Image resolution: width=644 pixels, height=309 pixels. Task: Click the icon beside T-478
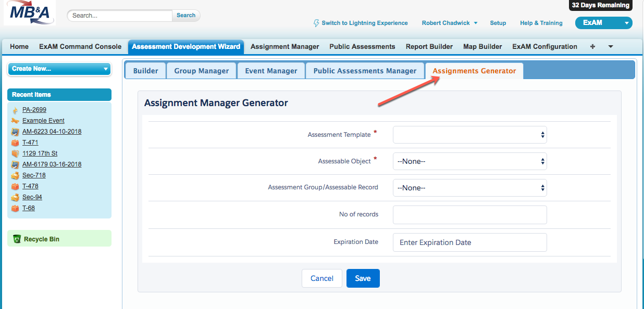[15, 186]
